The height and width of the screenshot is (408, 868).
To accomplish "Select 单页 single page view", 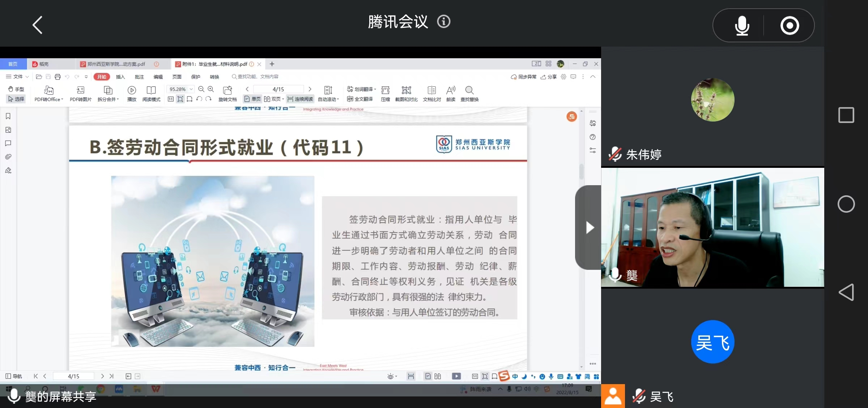I will pyautogui.click(x=252, y=99).
